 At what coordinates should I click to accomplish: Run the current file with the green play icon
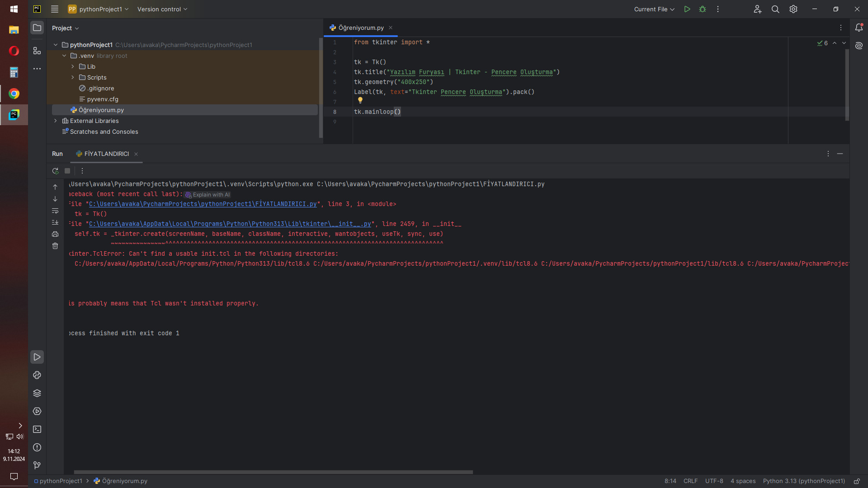click(x=687, y=9)
